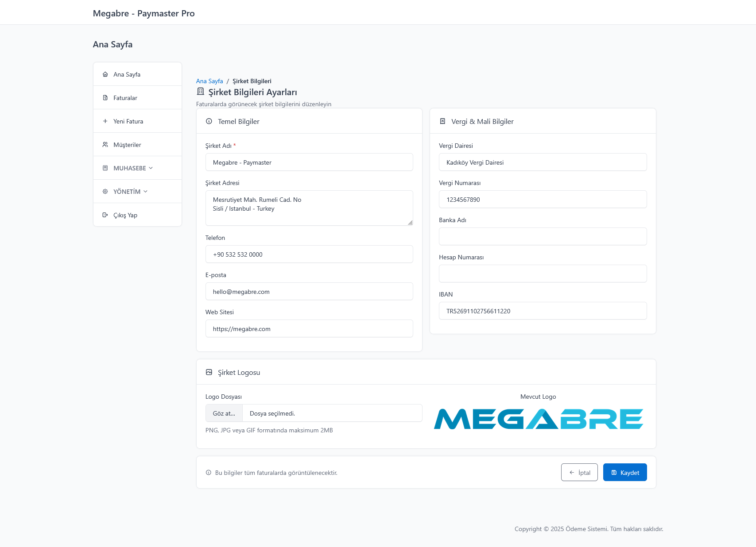Open the Faturalar sidebar menu item
This screenshot has height=547, width=756.
tap(125, 98)
